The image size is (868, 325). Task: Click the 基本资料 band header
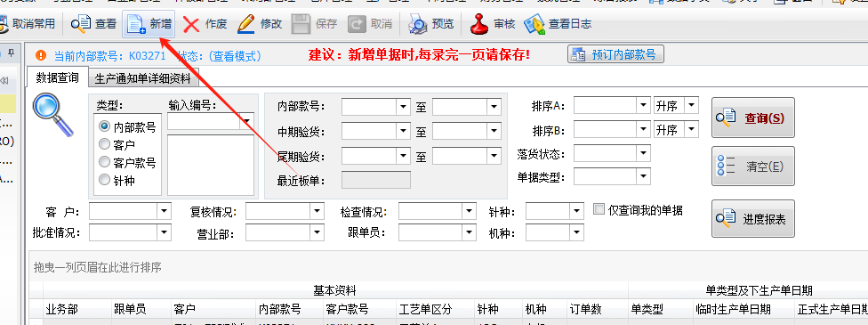click(x=335, y=290)
